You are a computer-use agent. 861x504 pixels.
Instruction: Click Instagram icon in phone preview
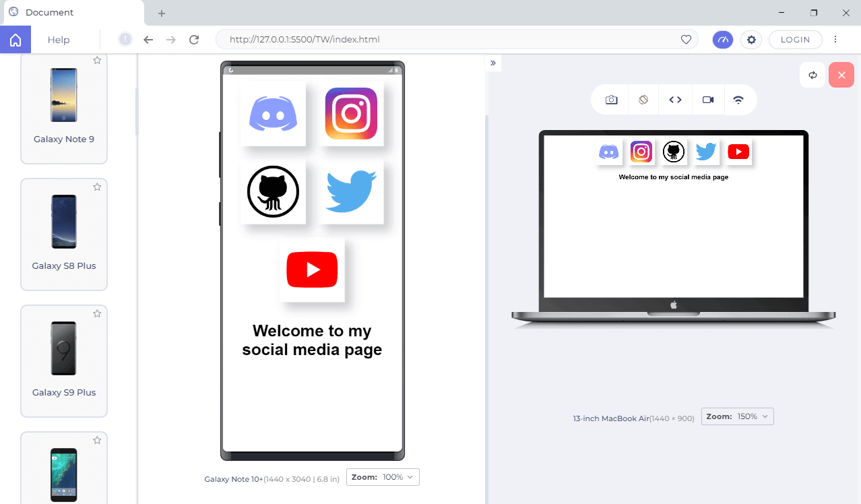(x=351, y=113)
